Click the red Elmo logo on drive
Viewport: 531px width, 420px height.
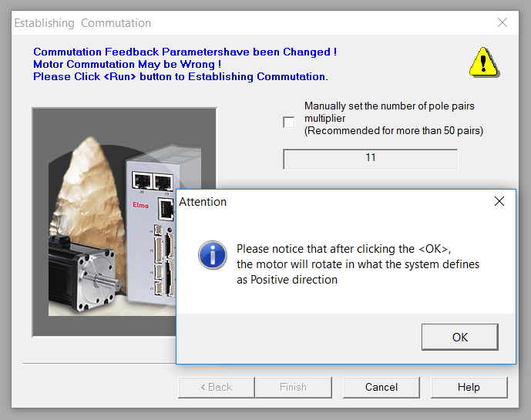[140, 205]
